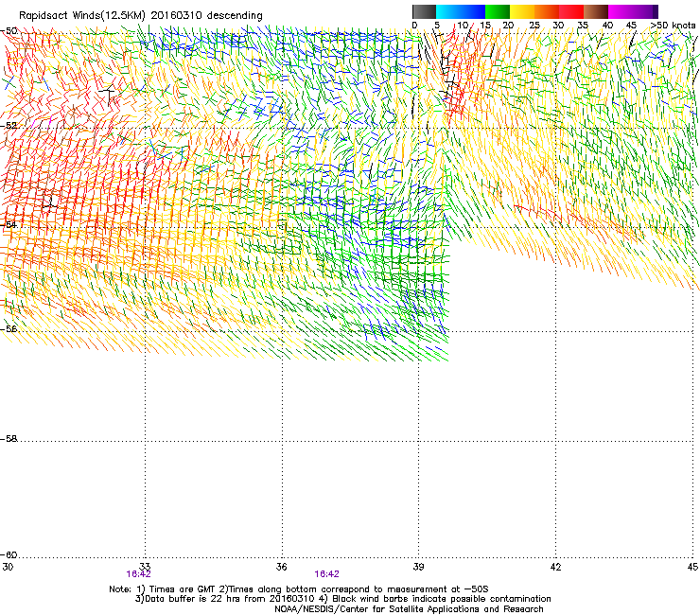Click the date '20160310' in the title
700x615 pixels.
pyautogui.click(x=176, y=16)
